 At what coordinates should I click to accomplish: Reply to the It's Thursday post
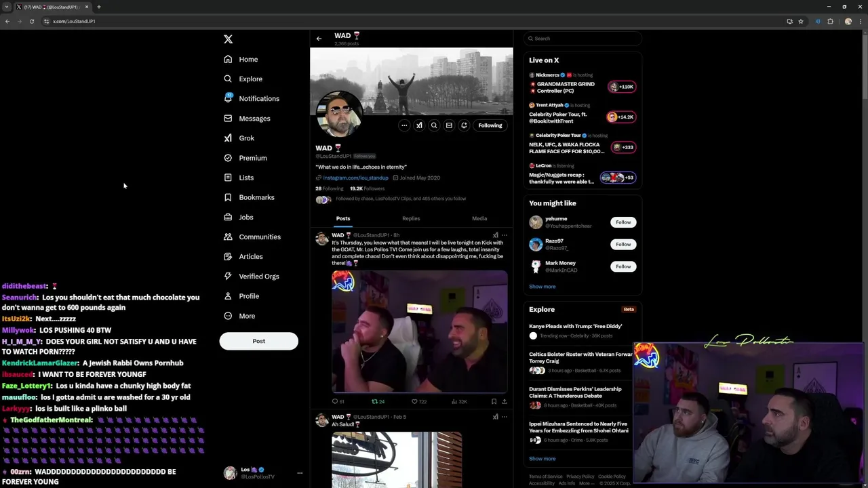coord(337,401)
